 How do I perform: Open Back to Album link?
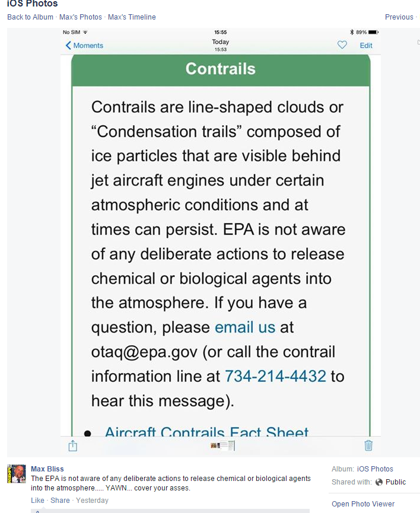(x=30, y=17)
